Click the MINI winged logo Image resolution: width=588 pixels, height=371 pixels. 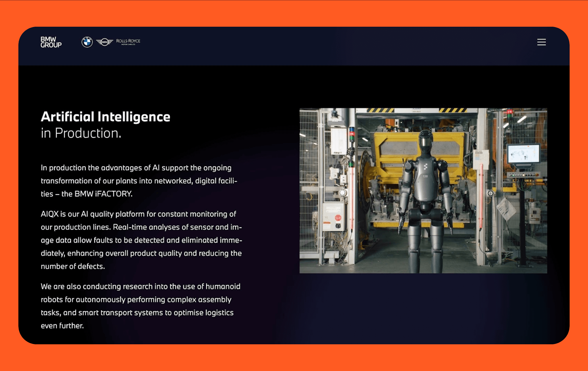[x=105, y=42]
